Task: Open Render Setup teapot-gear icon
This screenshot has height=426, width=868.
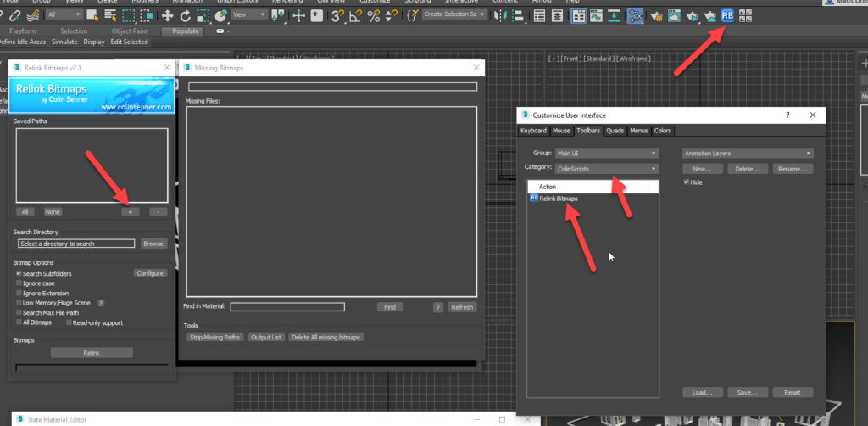Action: click(x=657, y=16)
